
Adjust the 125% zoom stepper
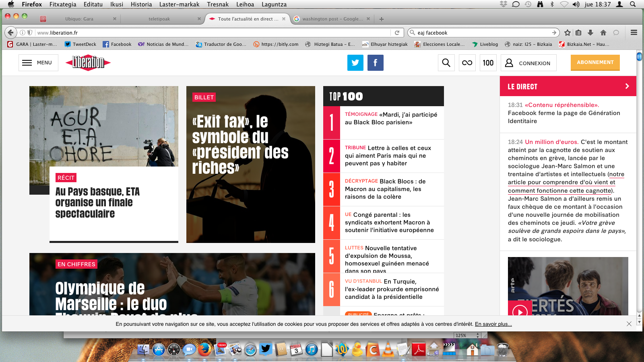(478, 335)
